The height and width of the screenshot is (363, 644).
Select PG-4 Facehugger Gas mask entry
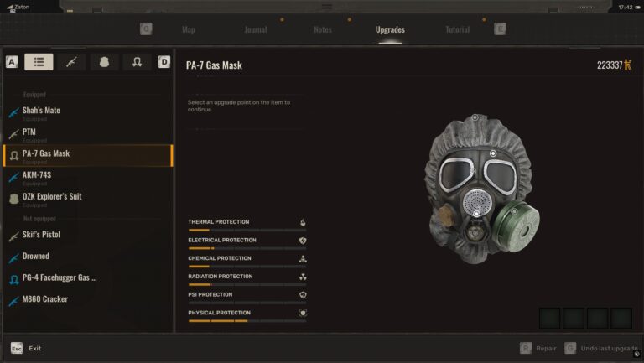tap(88, 279)
